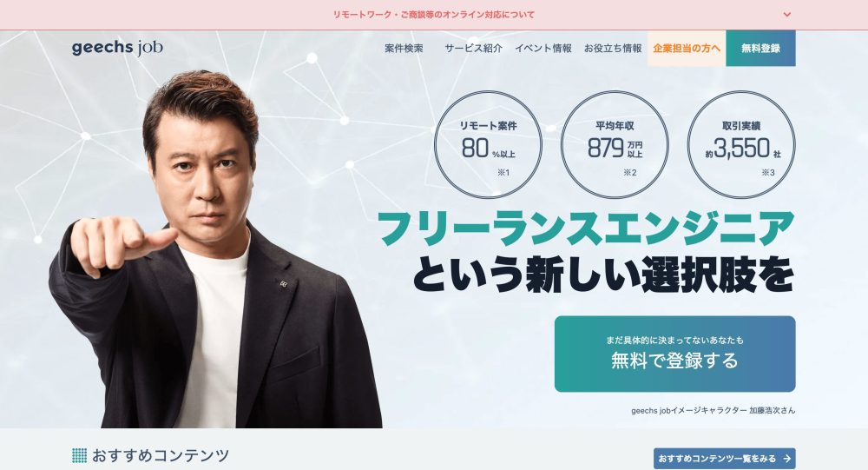Click the dotted grid icon beside おすすめコンテンツ
The image size is (868, 470).
click(x=79, y=455)
